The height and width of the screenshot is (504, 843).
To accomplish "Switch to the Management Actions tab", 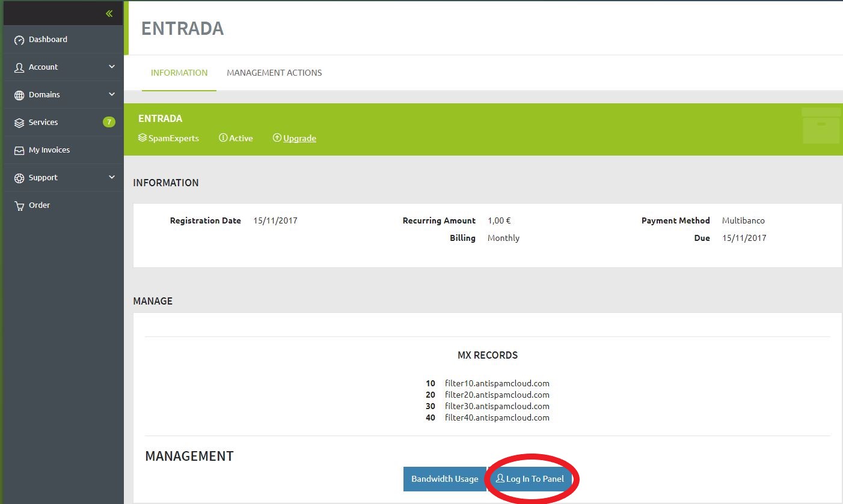I will click(x=274, y=73).
